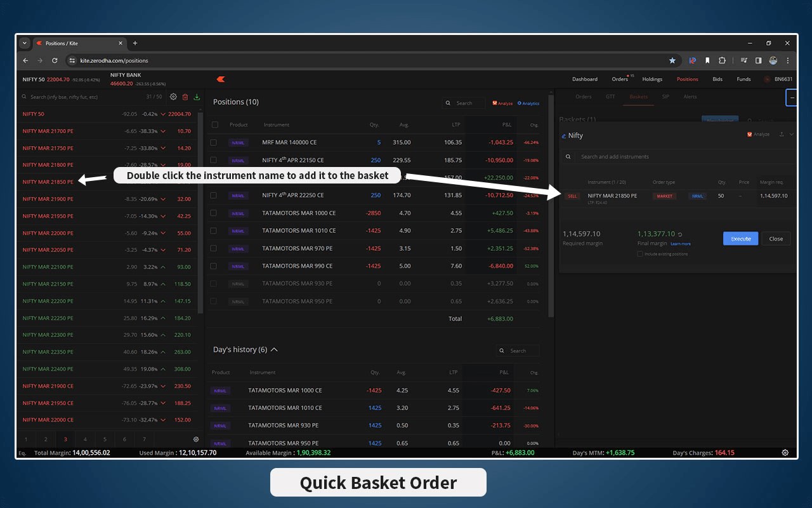The width and height of the screenshot is (812, 508).
Task: Check the TATAMOTORS MAR 990 CE checkbox
Action: click(214, 266)
